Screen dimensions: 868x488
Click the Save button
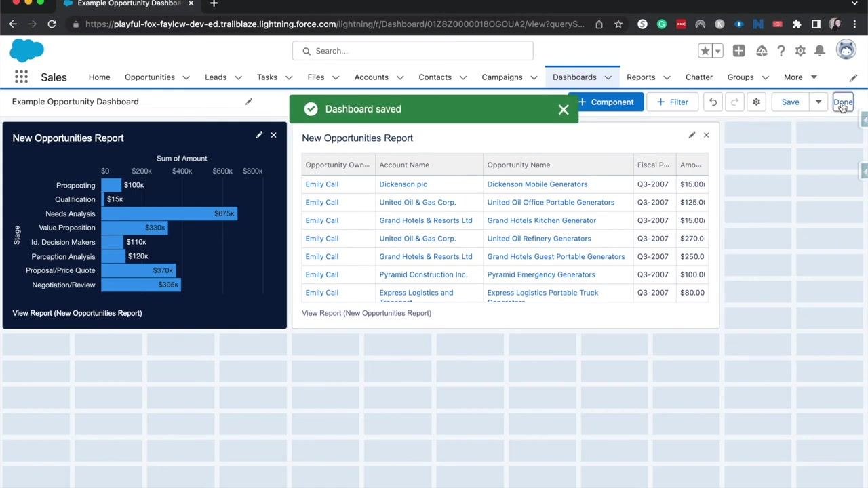791,102
